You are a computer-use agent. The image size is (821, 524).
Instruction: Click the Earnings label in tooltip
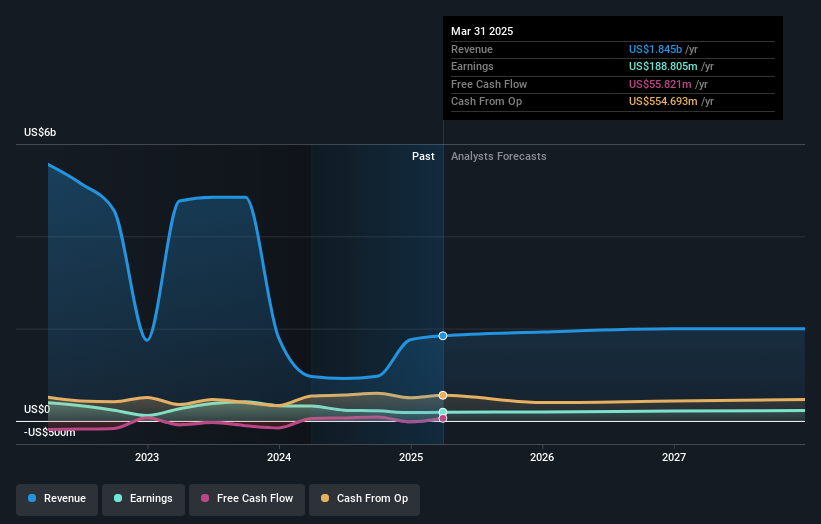click(472, 66)
